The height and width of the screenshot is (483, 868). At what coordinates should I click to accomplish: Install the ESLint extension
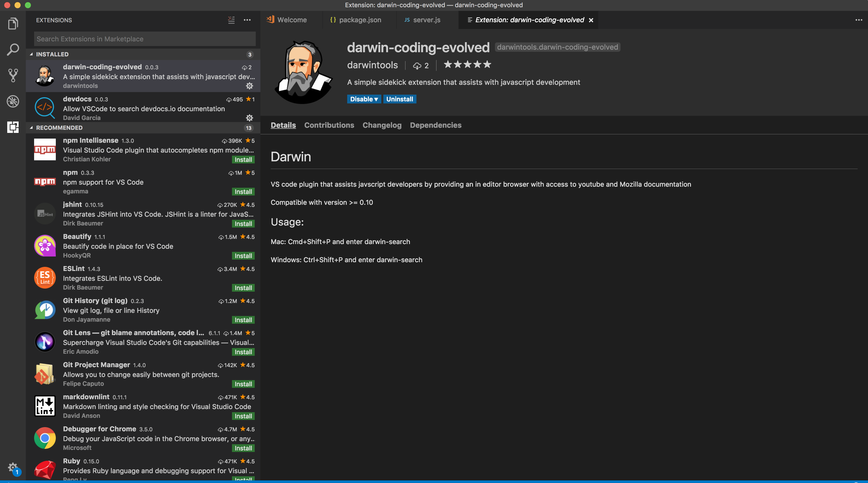tap(243, 288)
